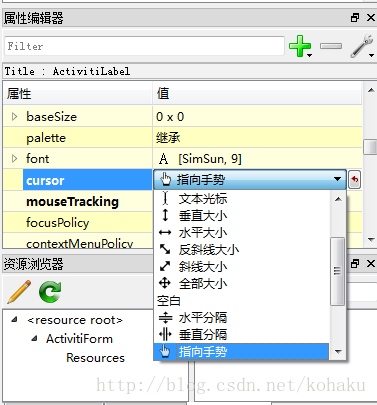377x405 pixels.
Task: Select 空白 cursor option
Action: point(242,301)
